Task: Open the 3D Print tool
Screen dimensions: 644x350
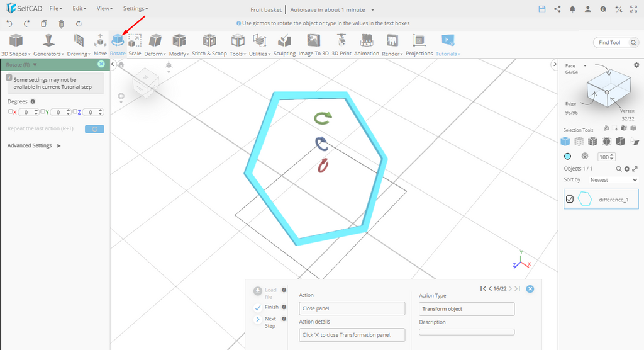Action: (341, 45)
